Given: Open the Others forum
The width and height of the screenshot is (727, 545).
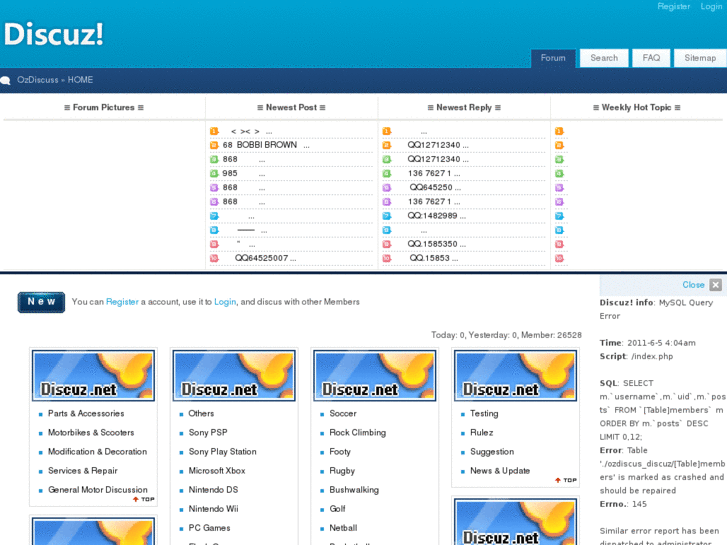Looking at the screenshot, I should click(201, 413).
